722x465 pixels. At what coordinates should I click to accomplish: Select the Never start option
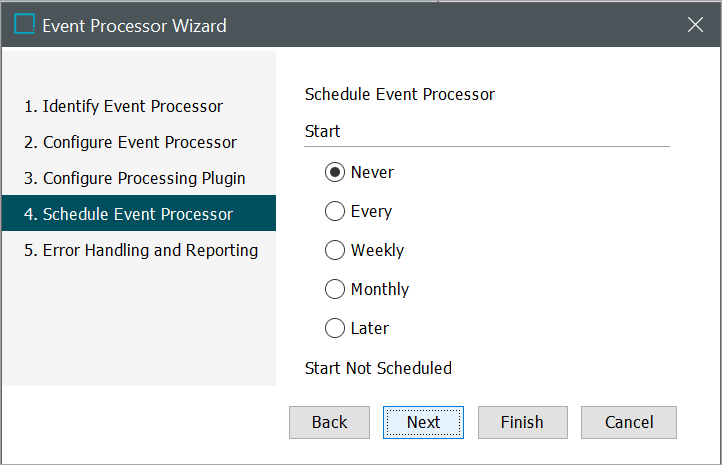coord(335,172)
